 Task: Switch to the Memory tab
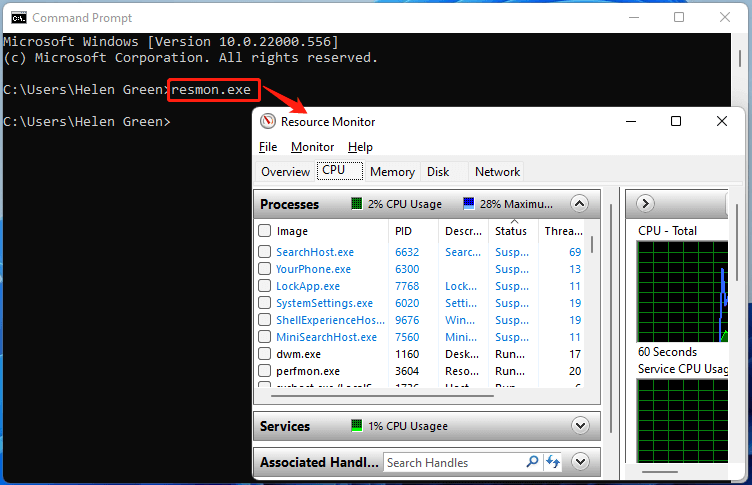[392, 172]
